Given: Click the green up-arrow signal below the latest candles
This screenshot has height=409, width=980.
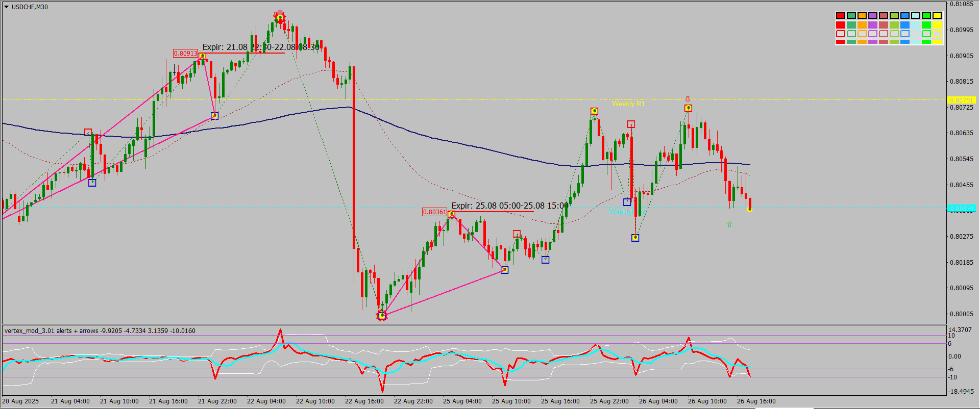Looking at the screenshot, I should [729, 224].
